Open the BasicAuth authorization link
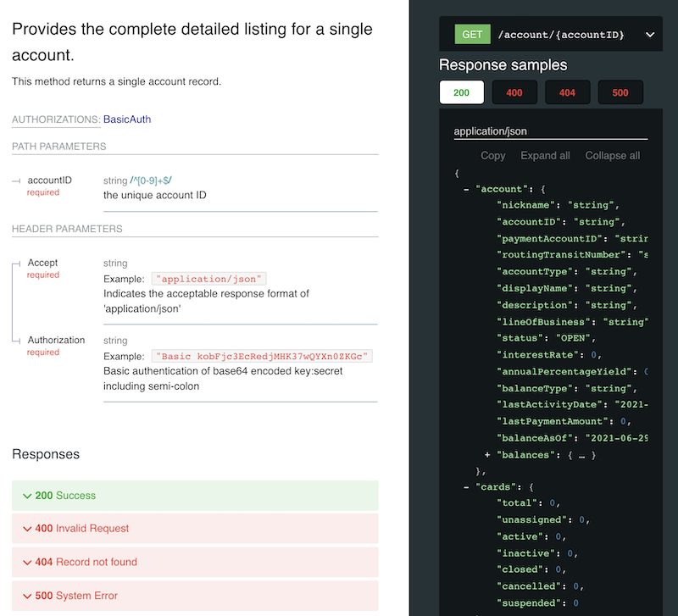Viewport: 678px width, 616px height. (127, 119)
